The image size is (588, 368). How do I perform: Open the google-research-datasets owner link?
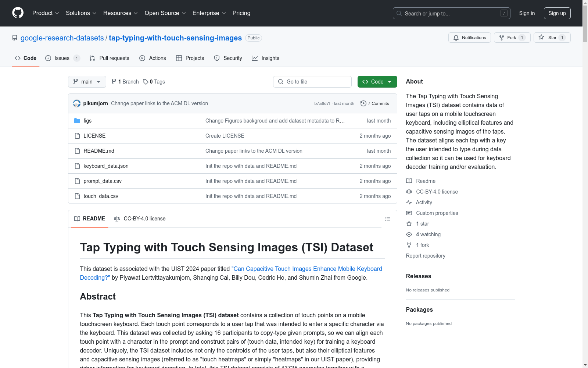click(62, 38)
